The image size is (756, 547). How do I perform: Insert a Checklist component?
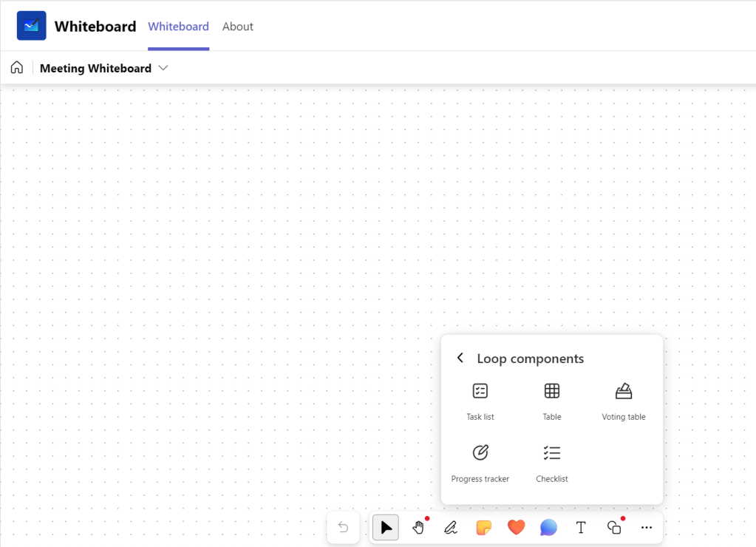pyautogui.click(x=552, y=463)
